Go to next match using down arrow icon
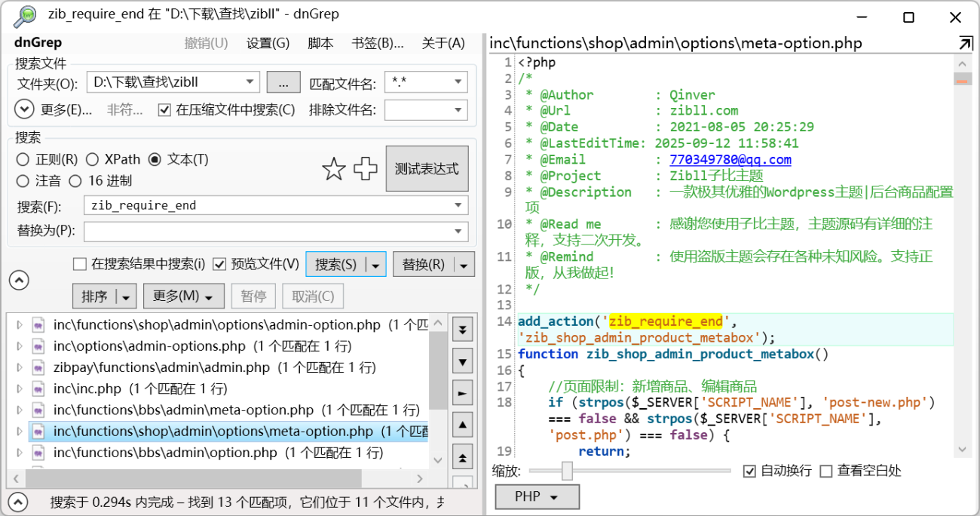 click(462, 361)
